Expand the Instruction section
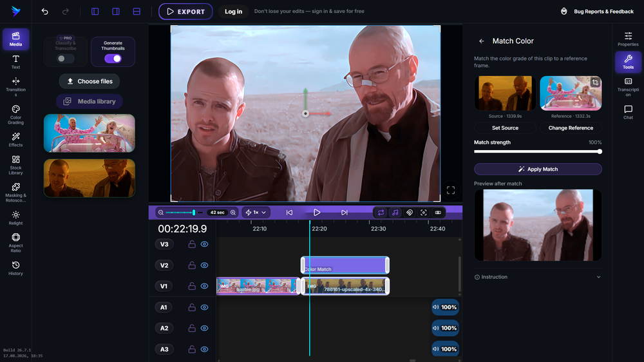 coord(538,277)
